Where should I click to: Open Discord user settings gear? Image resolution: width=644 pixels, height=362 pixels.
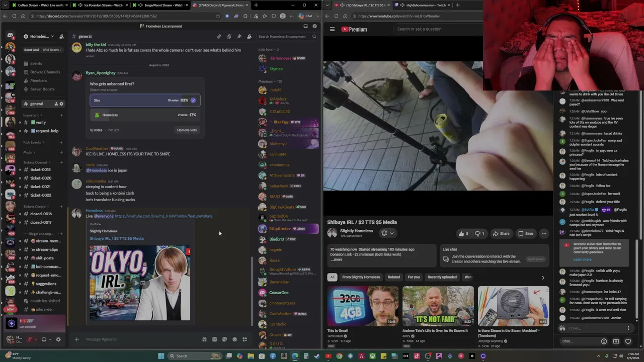coord(58,339)
